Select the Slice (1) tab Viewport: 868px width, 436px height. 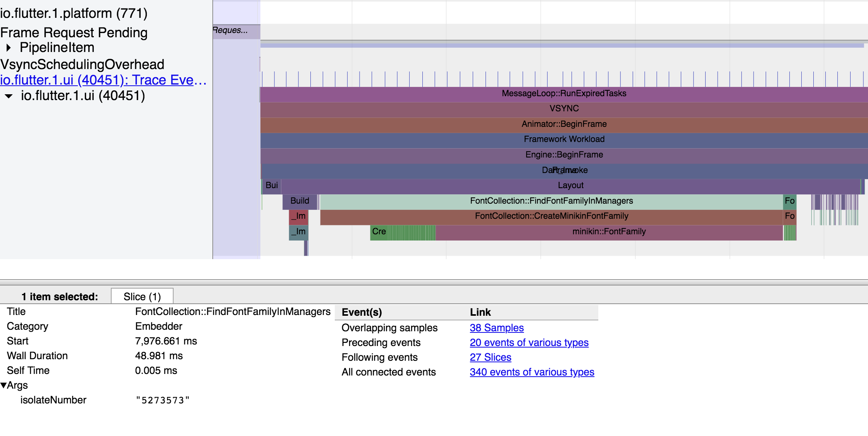142,296
